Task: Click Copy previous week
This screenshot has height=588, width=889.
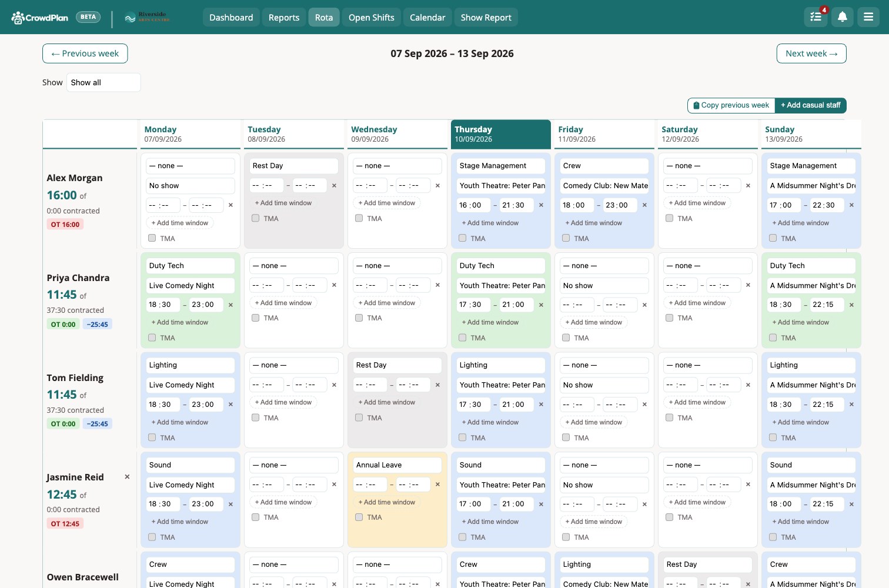Action: point(731,105)
